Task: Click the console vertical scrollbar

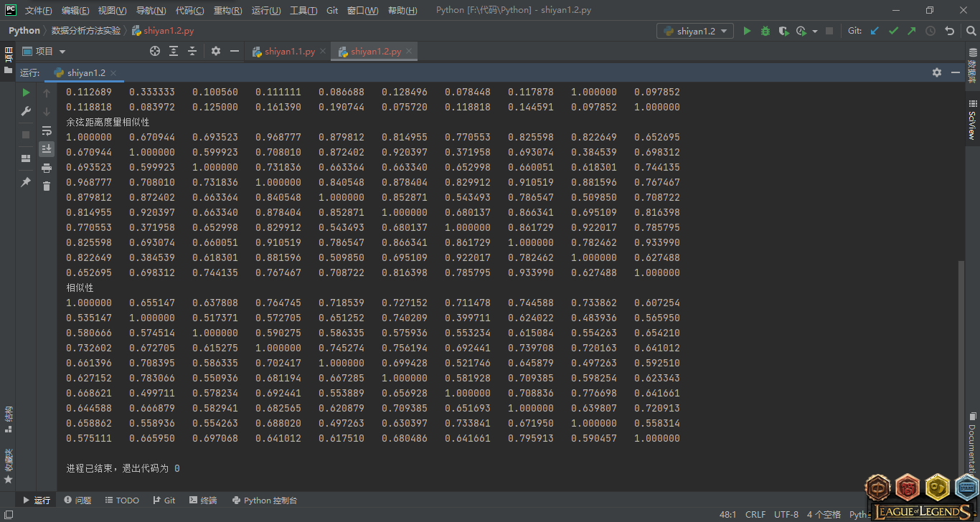Action: coord(961,359)
